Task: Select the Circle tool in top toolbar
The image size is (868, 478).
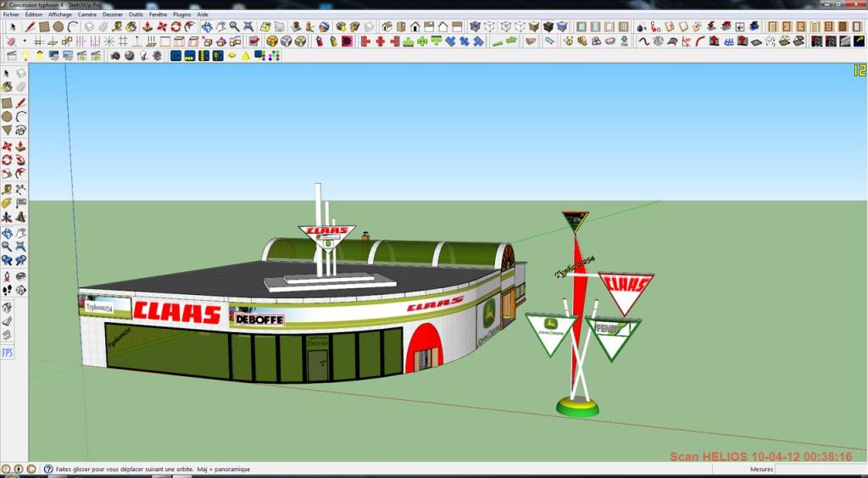Action: (x=58, y=26)
